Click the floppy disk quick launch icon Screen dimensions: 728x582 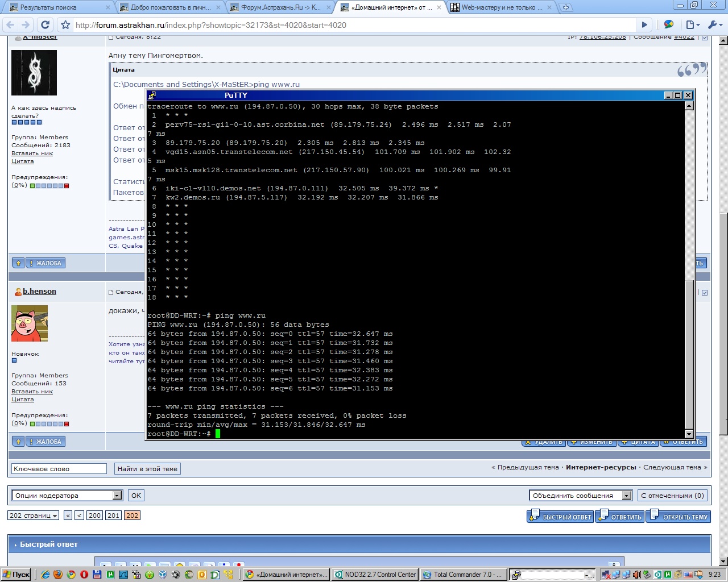[x=97, y=575]
